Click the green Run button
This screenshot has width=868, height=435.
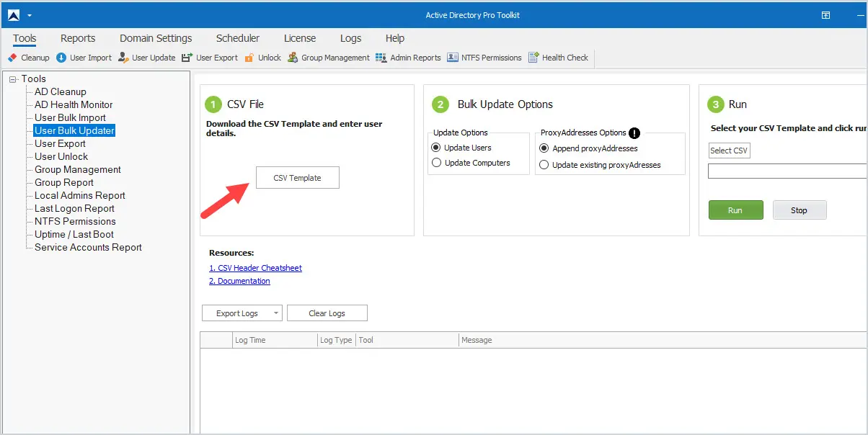(x=735, y=210)
